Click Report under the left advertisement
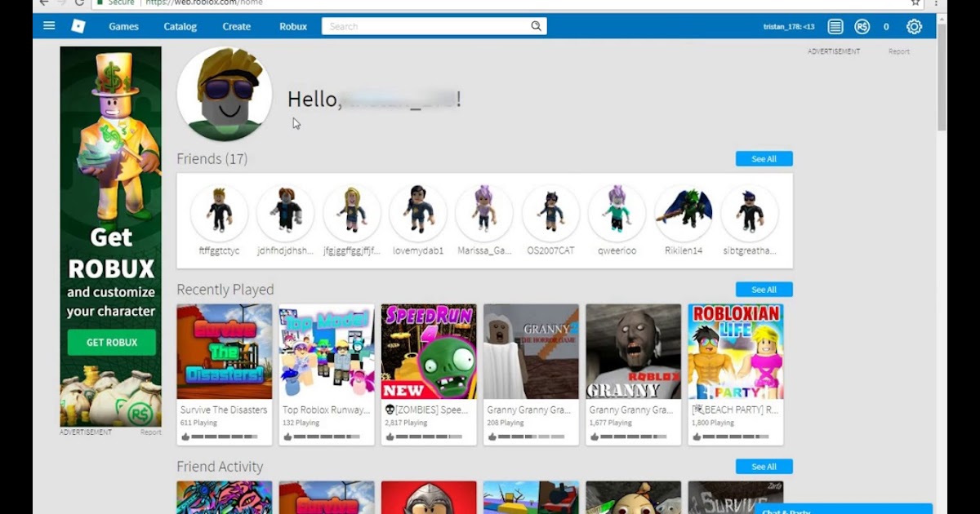980x514 pixels. (x=151, y=432)
